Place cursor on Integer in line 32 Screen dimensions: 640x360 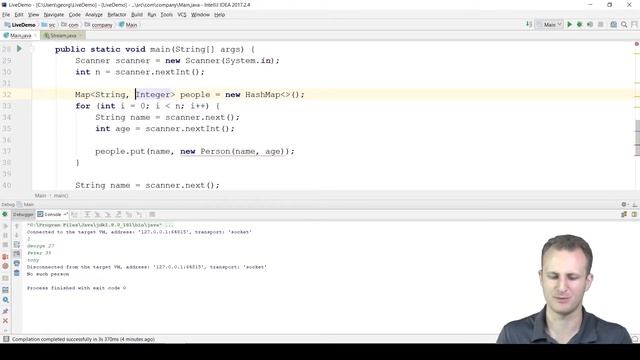153,95
